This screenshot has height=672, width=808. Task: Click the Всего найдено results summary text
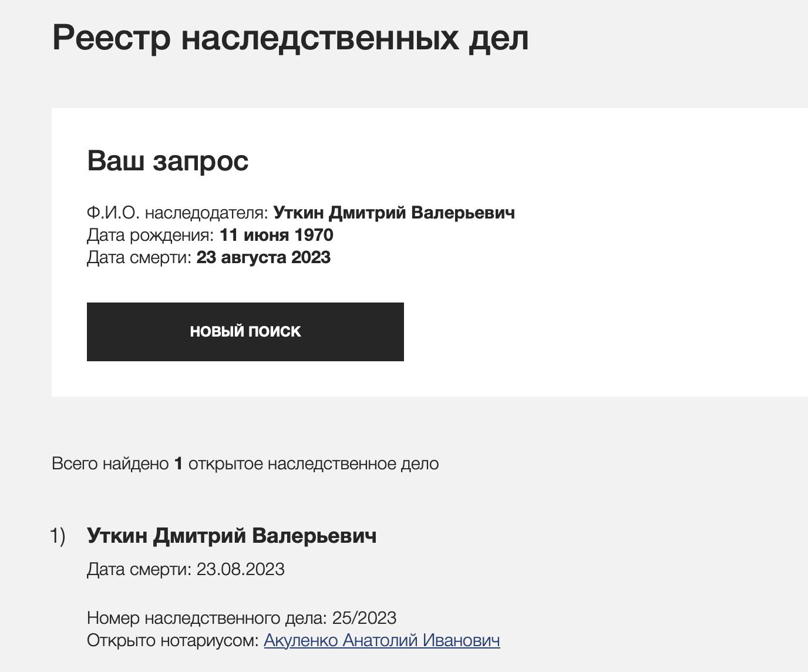(110, 463)
